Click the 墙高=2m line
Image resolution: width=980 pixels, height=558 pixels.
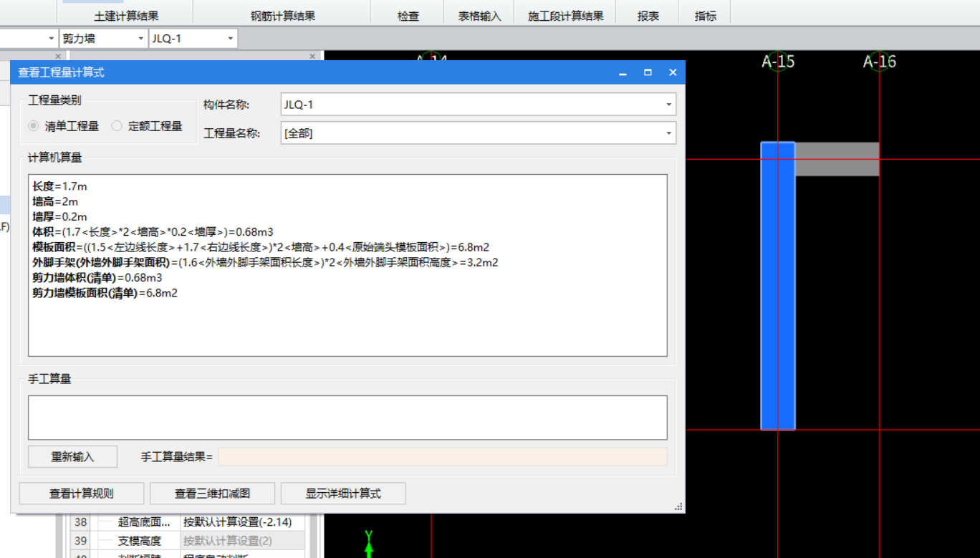tap(55, 202)
